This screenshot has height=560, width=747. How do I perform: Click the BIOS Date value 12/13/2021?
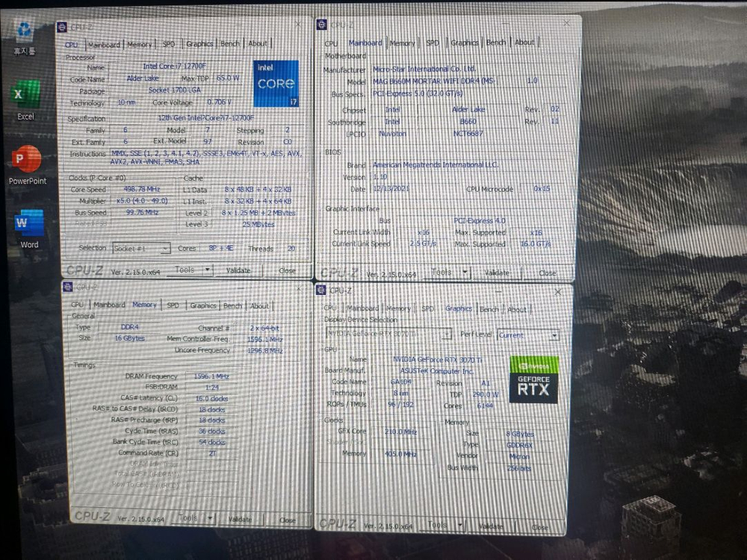click(391, 189)
